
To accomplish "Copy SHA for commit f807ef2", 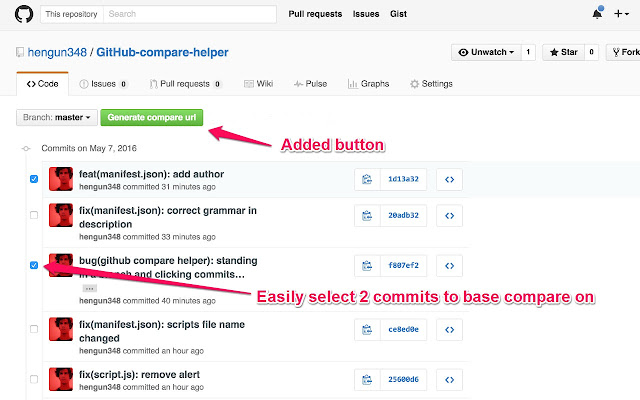I will tap(367, 265).
